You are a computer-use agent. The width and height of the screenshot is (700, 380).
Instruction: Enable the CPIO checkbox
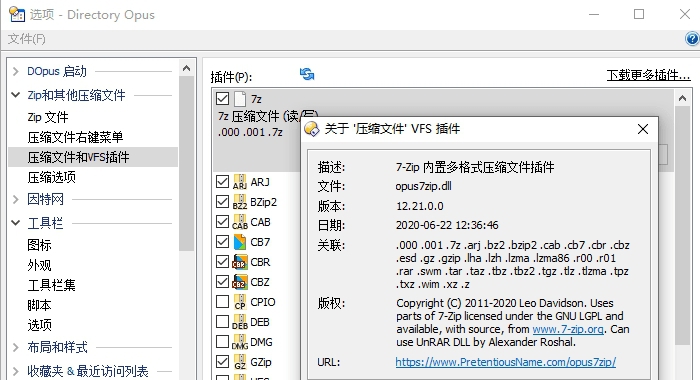[222, 301]
